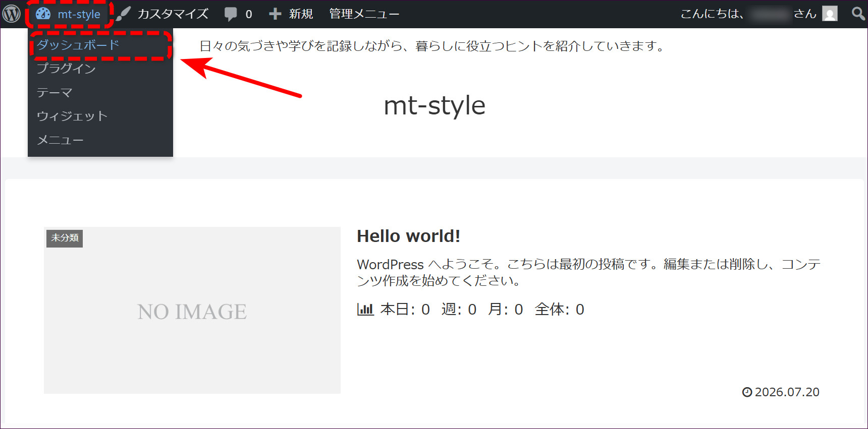The height and width of the screenshot is (429, 868).
Task: Click the plus icon beside 新規
Action: click(x=275, y=14)
